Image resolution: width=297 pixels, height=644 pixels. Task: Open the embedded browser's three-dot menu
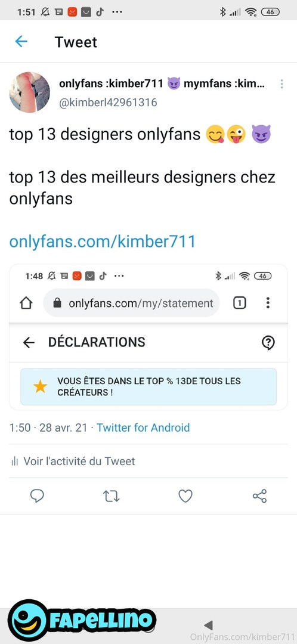(x=268, y=303)
